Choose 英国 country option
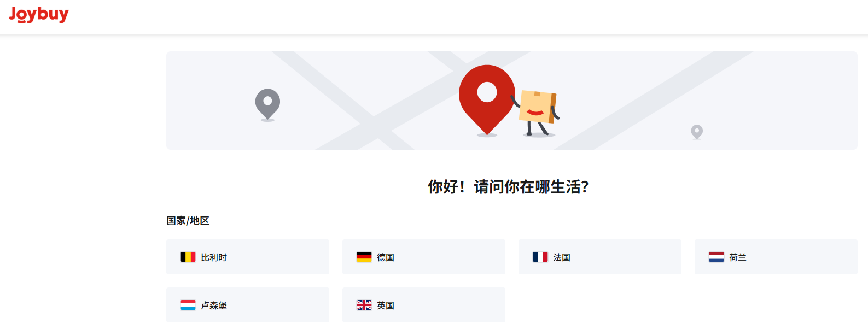Viewport: 868px width, 335px height. click(424, 305)
